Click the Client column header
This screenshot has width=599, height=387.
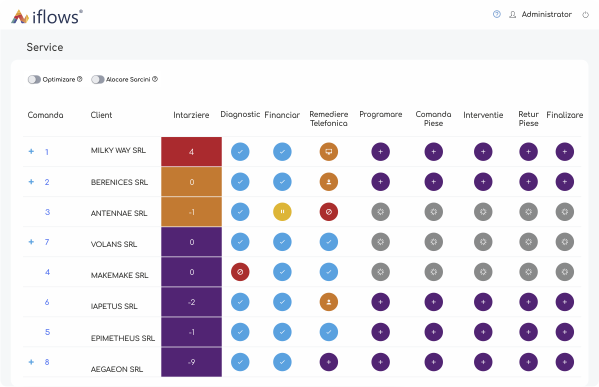point(101,115)
